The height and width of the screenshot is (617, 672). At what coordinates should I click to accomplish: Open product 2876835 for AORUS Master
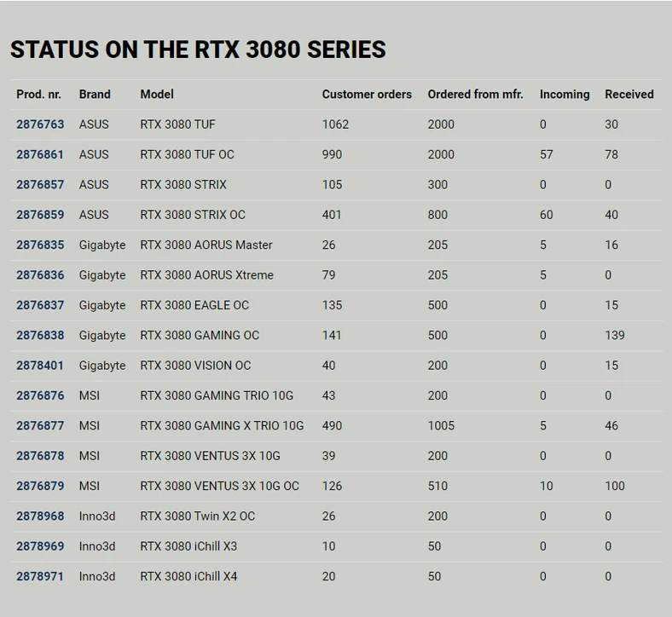pos(40,245)
